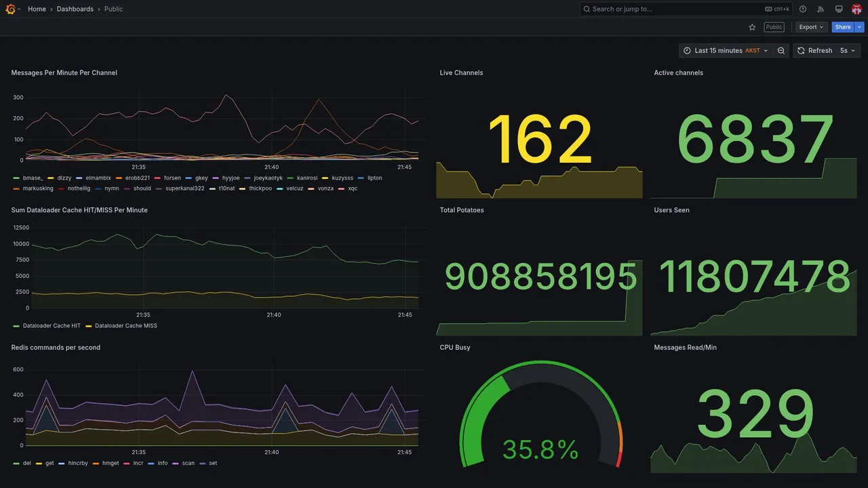
Task: Click Users Seen panel title
Action: [672, 210]
